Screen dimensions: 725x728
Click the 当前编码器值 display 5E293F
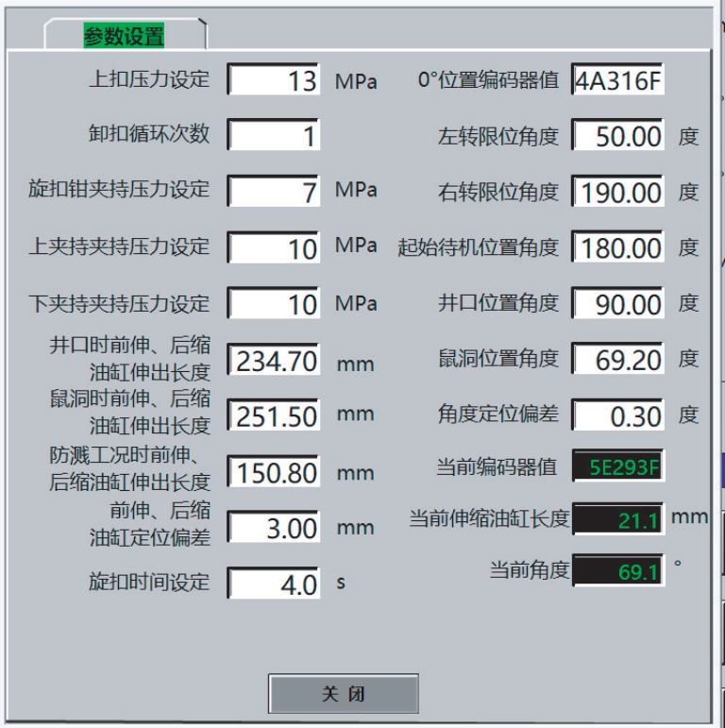(618, 466)
